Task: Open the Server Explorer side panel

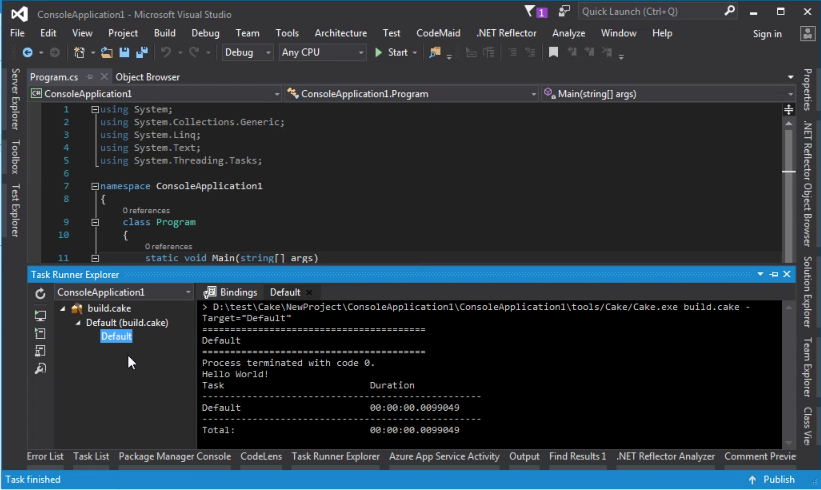Action: click(x=15, y=99)
